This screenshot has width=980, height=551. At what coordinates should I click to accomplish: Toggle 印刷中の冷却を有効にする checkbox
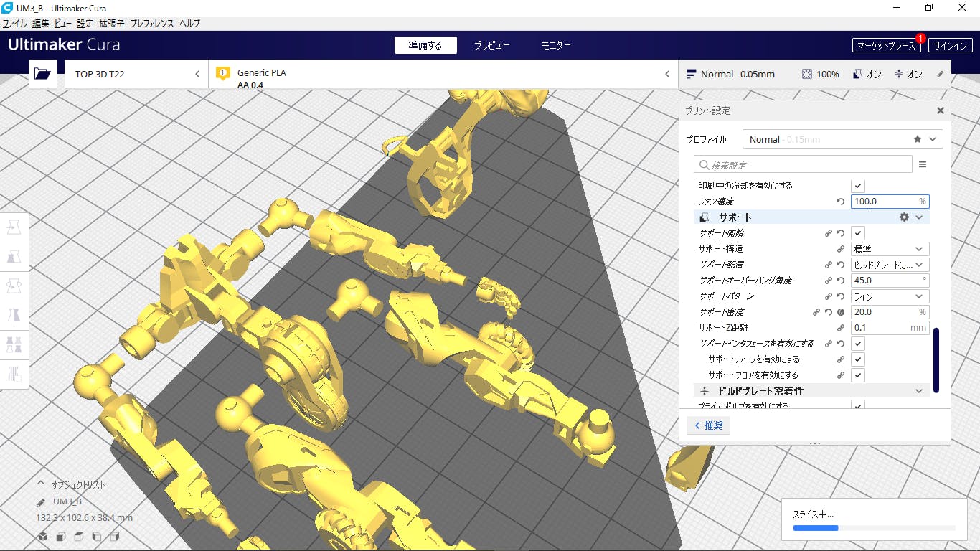pyautogui.click(x=858, y=186)
